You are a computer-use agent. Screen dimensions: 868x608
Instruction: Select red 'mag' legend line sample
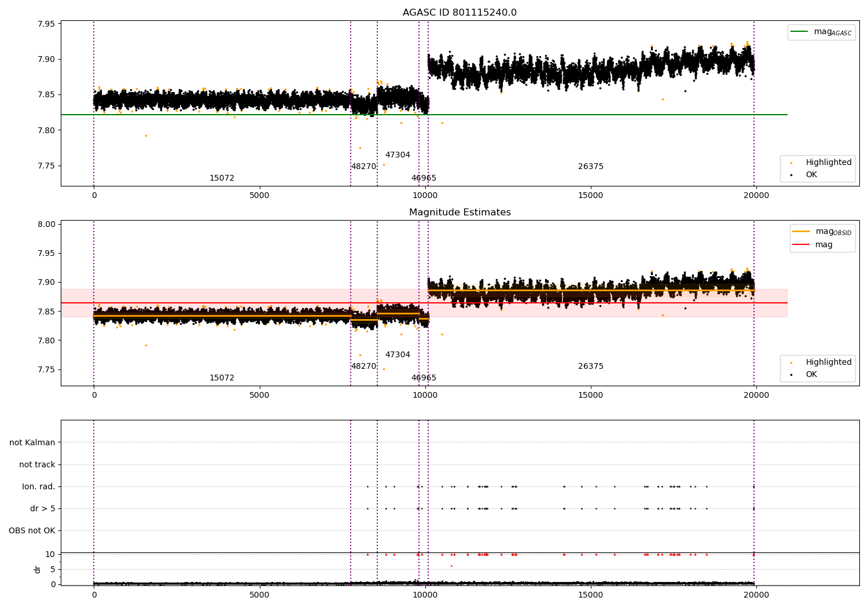(x=801, y=244)
